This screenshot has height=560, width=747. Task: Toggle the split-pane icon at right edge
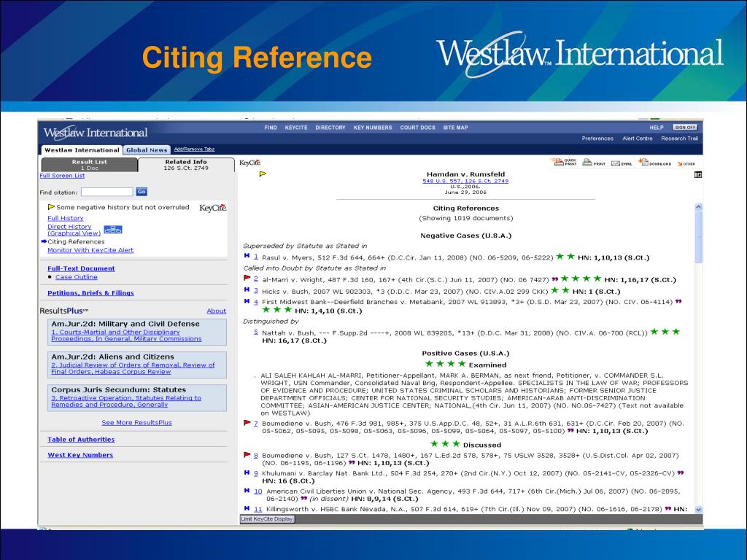698,174
